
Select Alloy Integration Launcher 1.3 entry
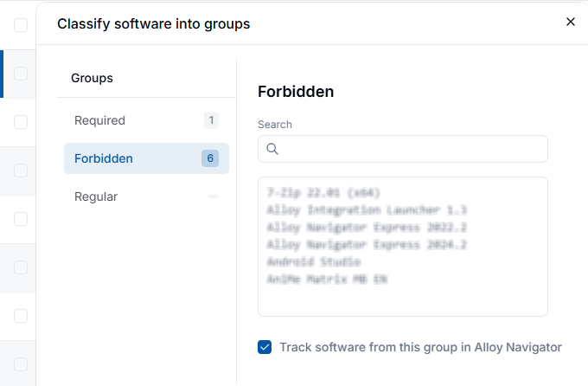coord(367,210)
